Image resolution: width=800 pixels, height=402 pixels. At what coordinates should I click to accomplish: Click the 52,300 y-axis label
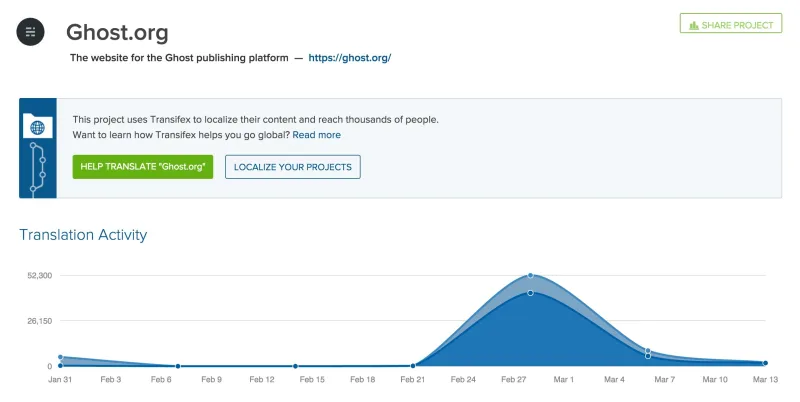(38, 276)
